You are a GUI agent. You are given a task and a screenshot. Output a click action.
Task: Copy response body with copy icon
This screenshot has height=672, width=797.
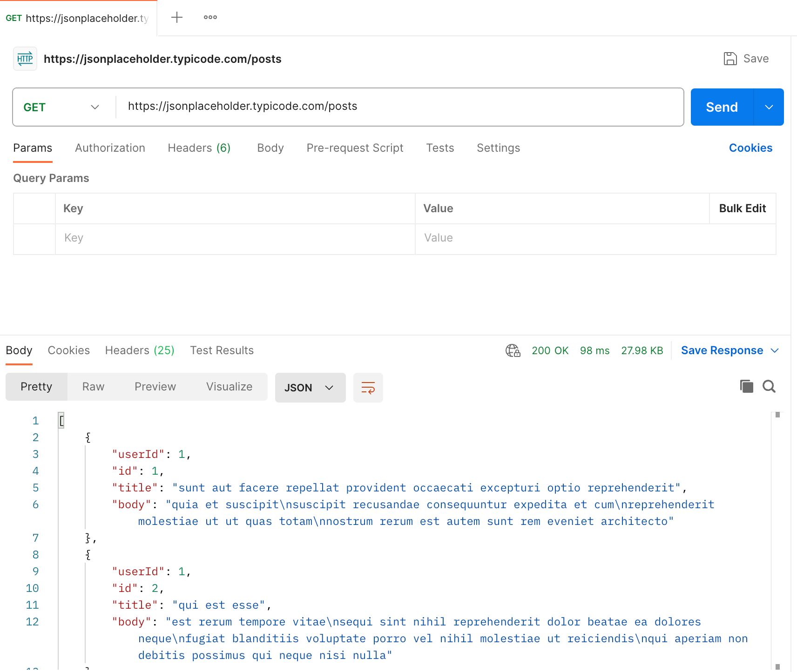(747, 386)
